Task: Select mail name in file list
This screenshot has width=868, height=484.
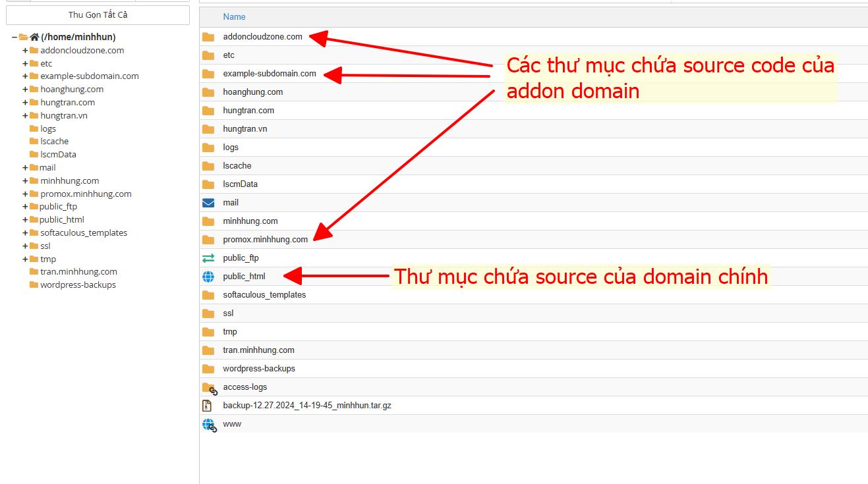Action: point(231,203)
